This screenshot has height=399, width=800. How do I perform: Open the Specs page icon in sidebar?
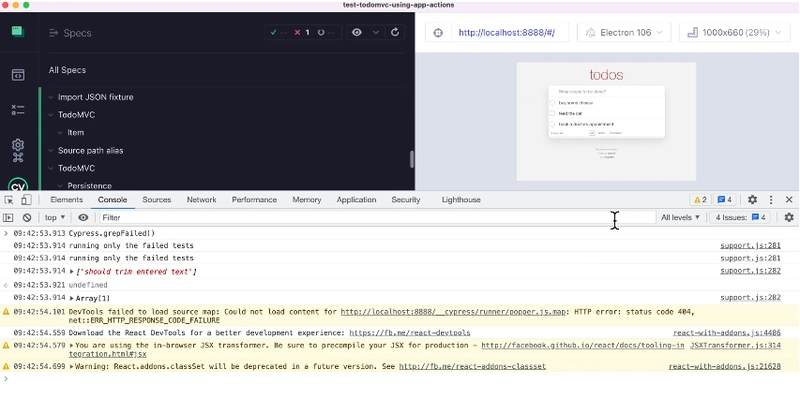18,75
